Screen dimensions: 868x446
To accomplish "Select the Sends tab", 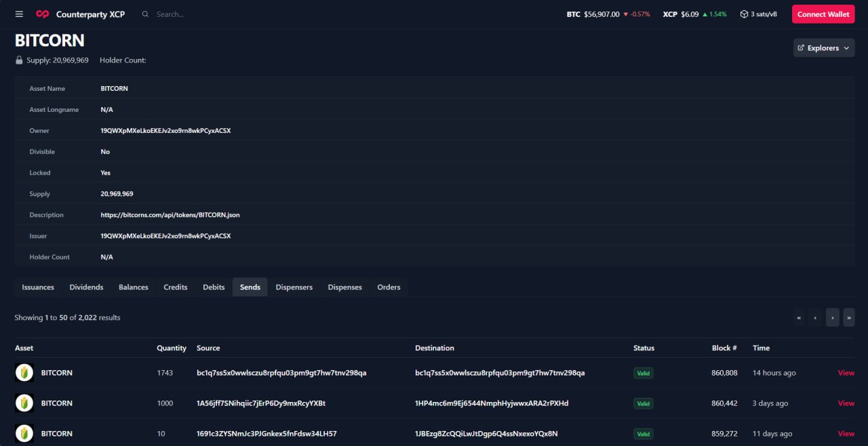I will coord(250,287).
